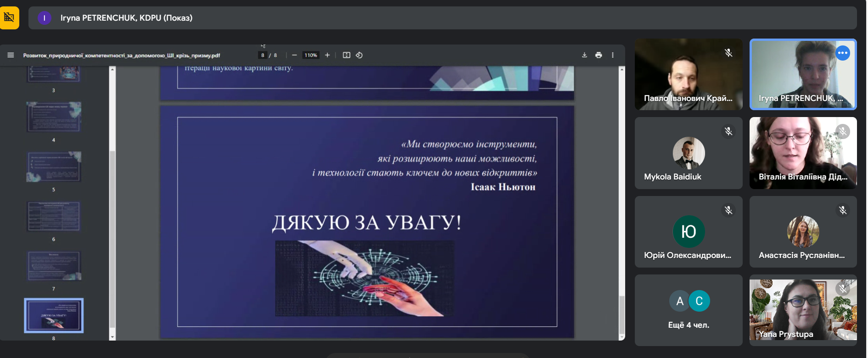
Task: Click the 110% zoom level field
Action: pyautogui.click(x=311, y=55)
